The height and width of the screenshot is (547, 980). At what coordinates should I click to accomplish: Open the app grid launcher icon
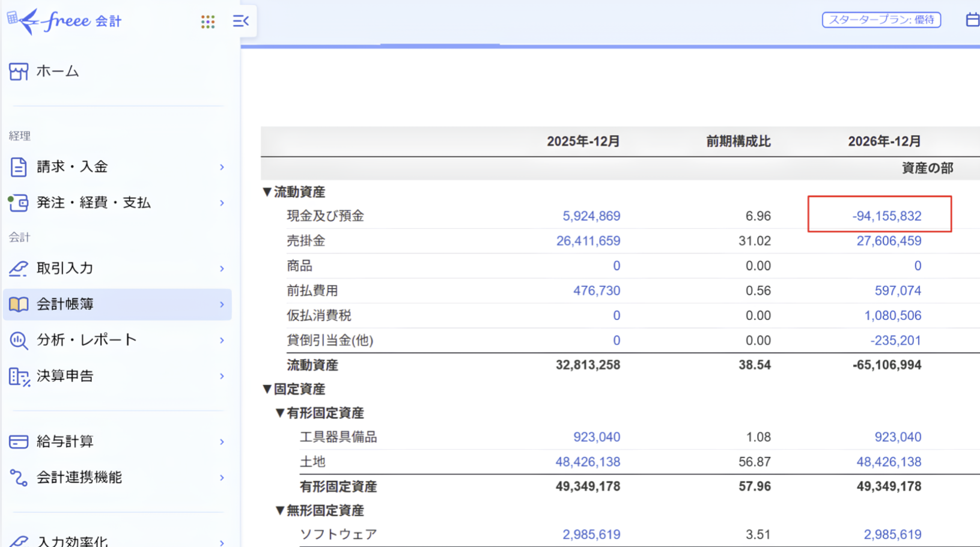coord(208,22)
